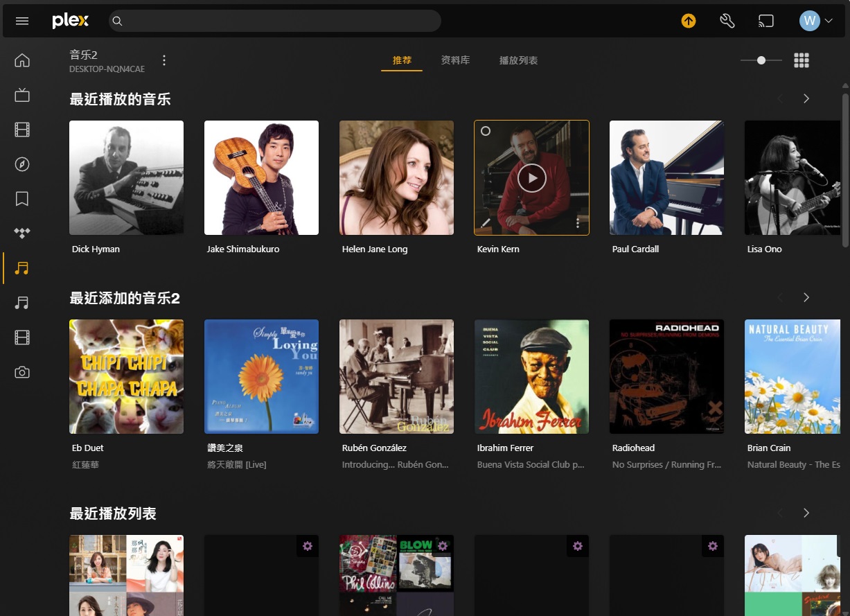
Task: Open the 播放列表 tab
Action: (x=518, y=60)
